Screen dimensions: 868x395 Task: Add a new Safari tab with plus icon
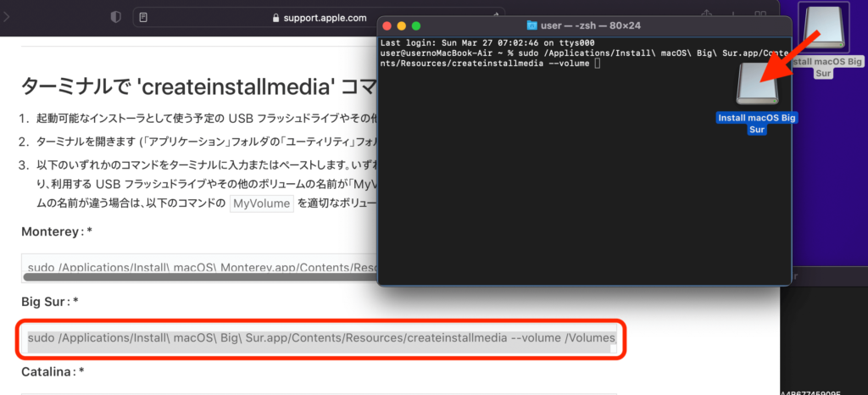[734, 16]
